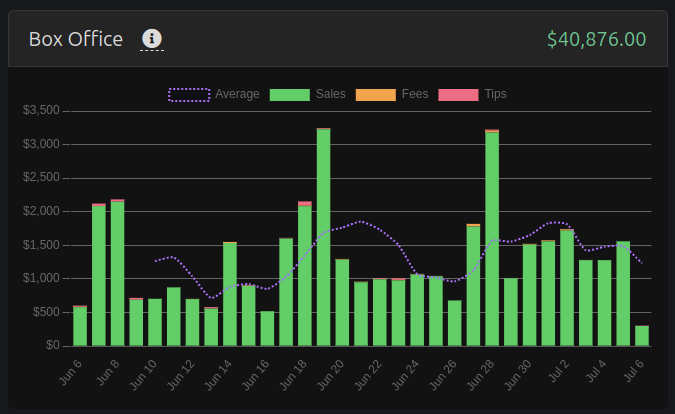Click the first bar for Jun 6
The width and height of the screenshot is (675, 414).
[80, 326]
